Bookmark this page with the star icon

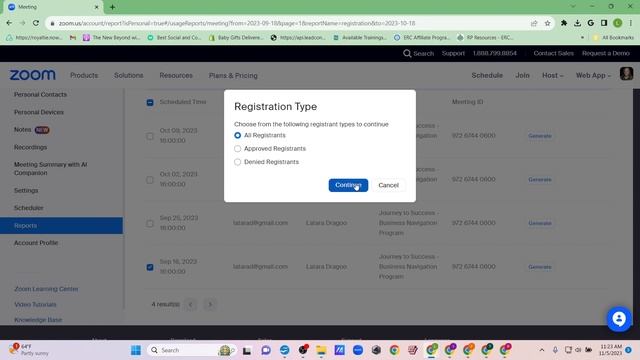(547, 23)
